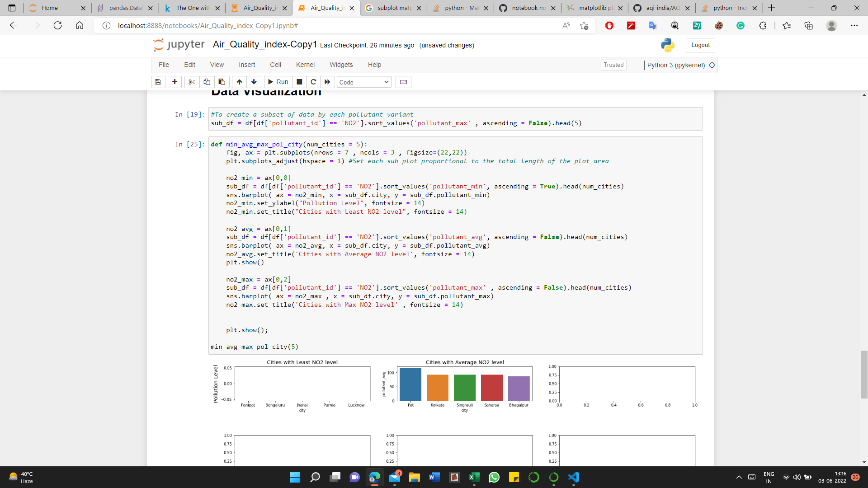Open browser settings and more menu
The width and height of the screenshot is (868, 488).
pos(854,26)
